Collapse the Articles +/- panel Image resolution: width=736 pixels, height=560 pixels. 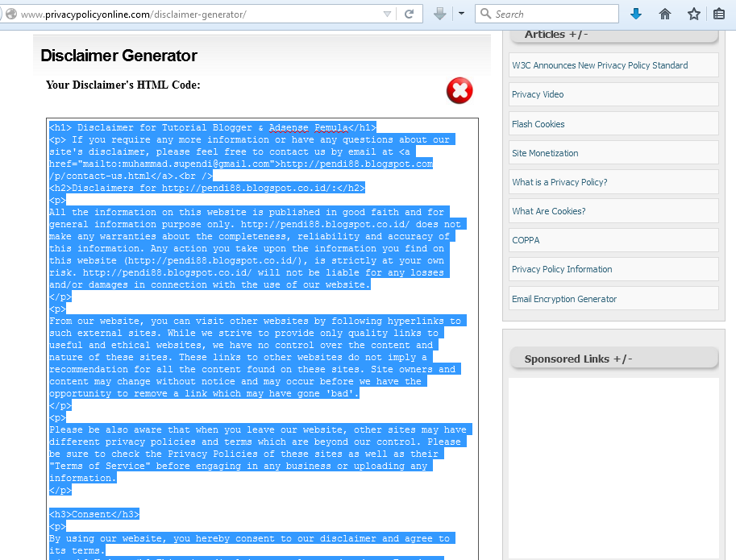click(x=614, y=35)
